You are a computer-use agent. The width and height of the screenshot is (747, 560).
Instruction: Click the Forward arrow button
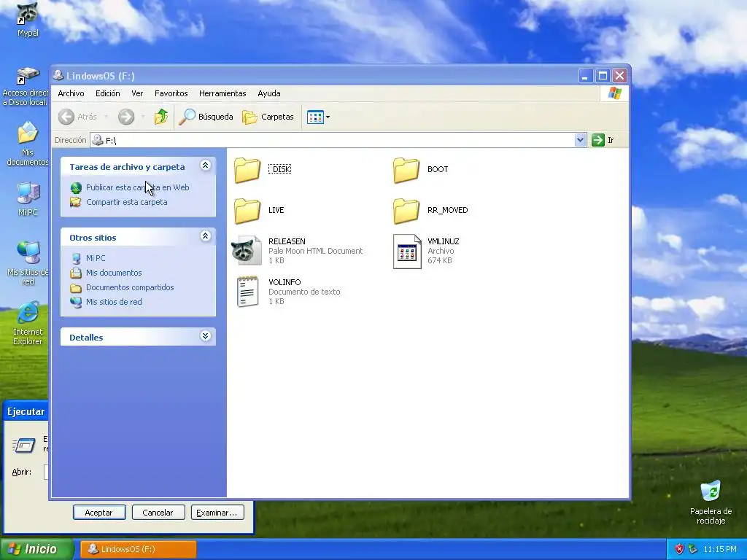(x=126, y=117)
